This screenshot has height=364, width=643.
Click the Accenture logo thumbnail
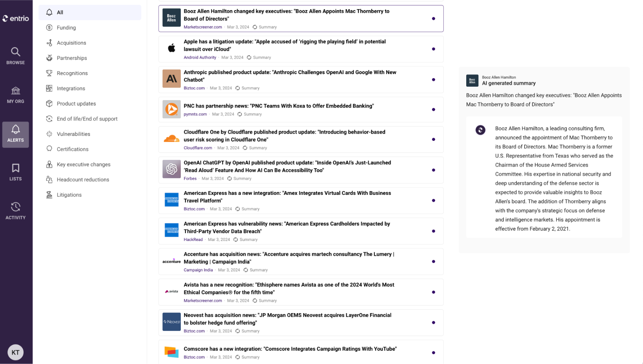point(171,261)
